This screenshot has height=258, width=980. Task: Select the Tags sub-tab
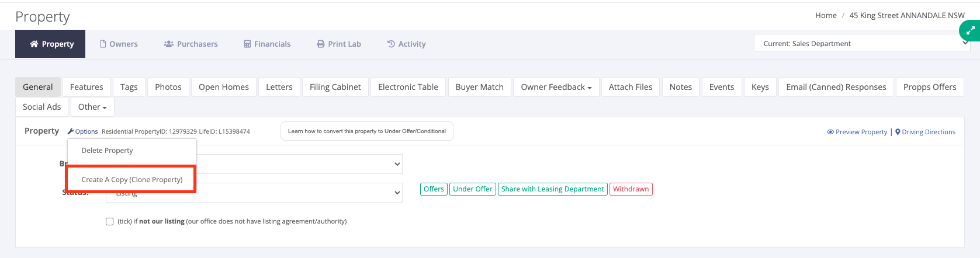coord(129,87)
